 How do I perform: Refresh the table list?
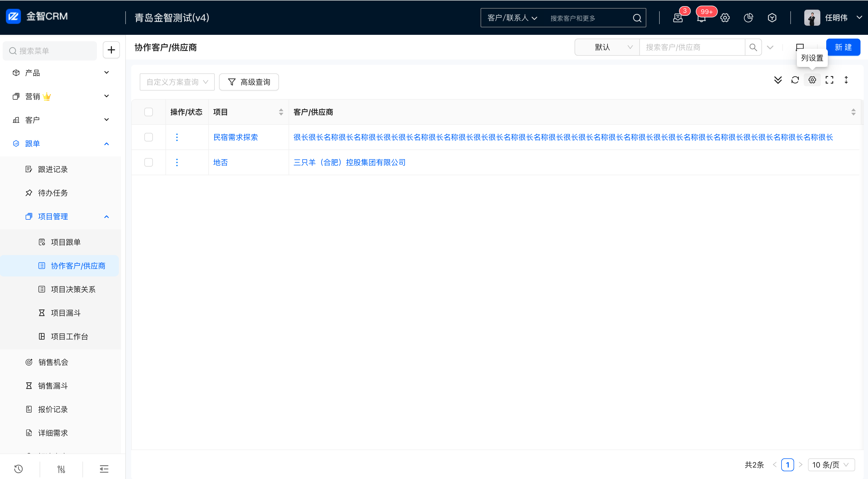(x=795, y=80)
